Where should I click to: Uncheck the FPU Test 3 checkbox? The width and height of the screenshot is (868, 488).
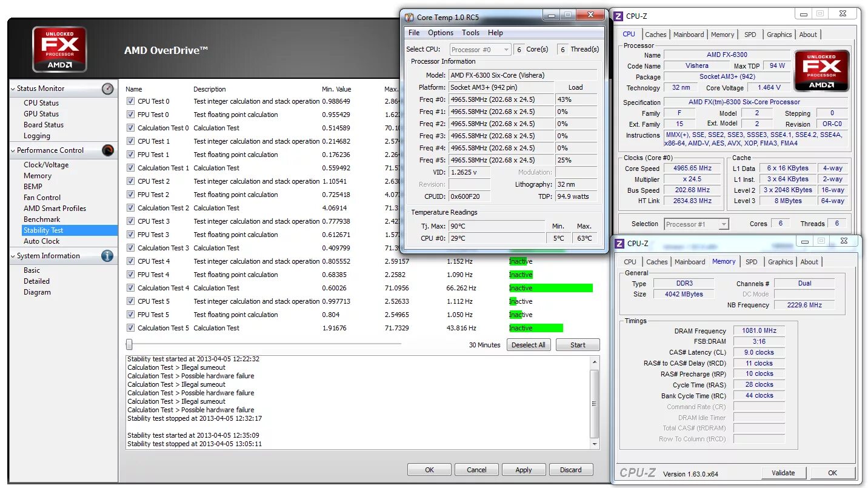coord(130,234)
